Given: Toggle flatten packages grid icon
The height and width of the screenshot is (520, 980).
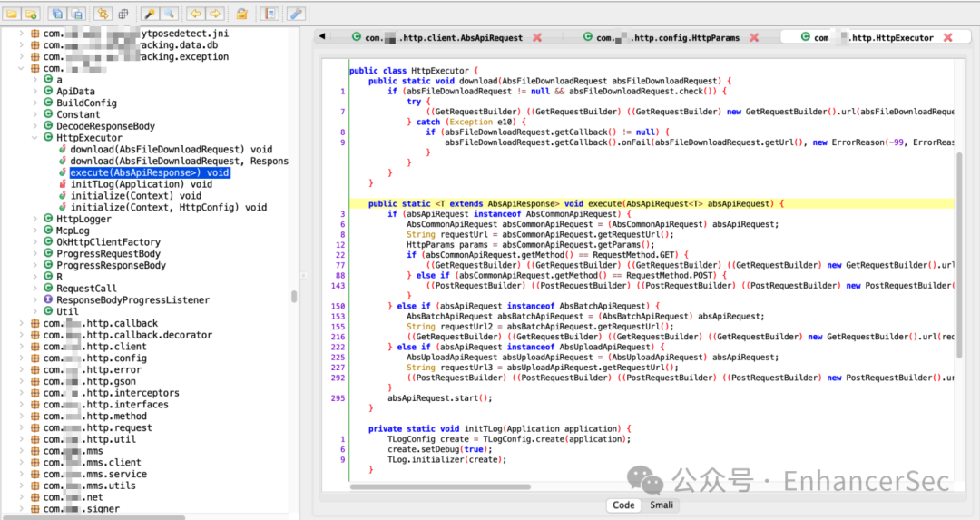Looking at the screenshot, I should point(123,13).
